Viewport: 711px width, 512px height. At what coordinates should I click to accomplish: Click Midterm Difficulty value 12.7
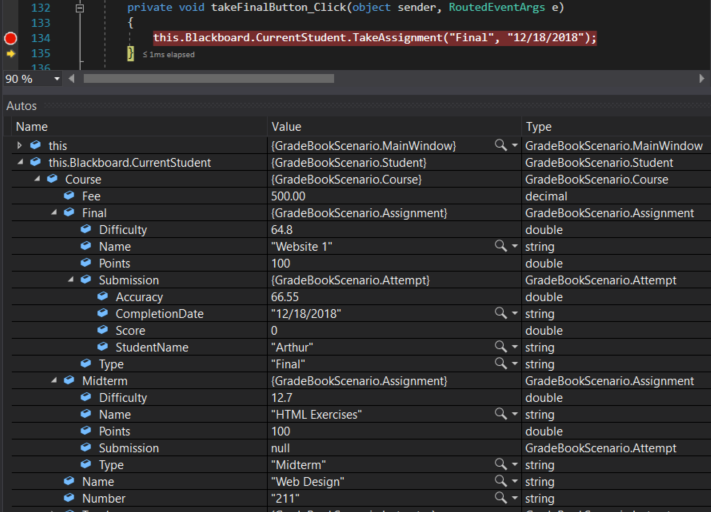282,397
